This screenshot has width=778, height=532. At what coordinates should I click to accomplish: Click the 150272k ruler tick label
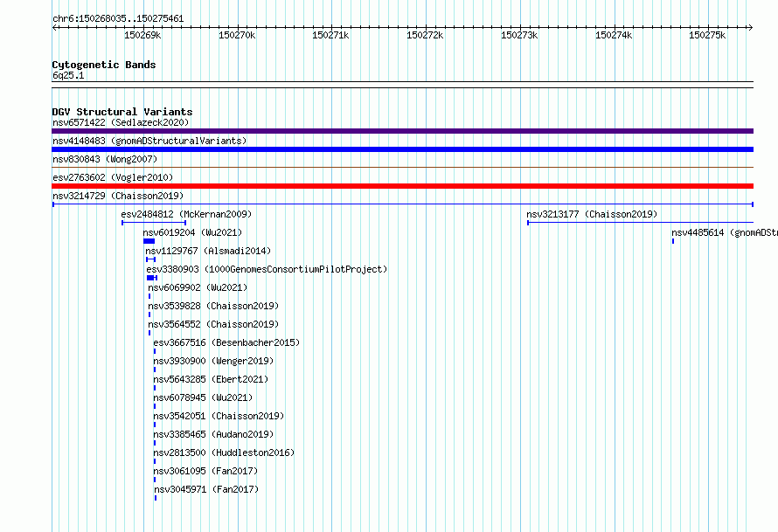point(425,35)
